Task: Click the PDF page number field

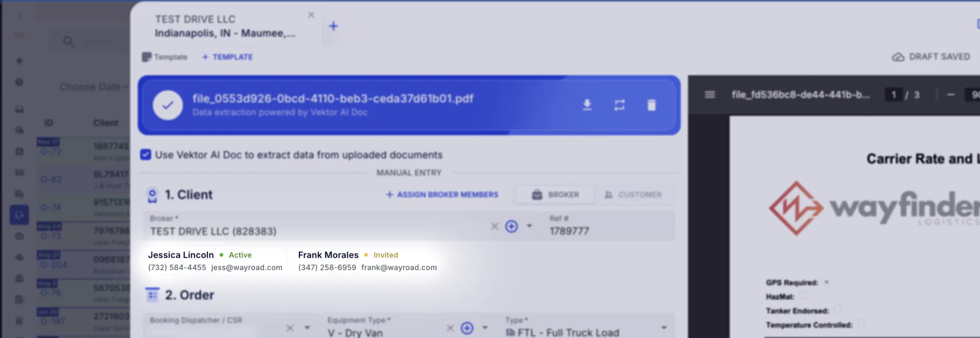Action: 893,94
